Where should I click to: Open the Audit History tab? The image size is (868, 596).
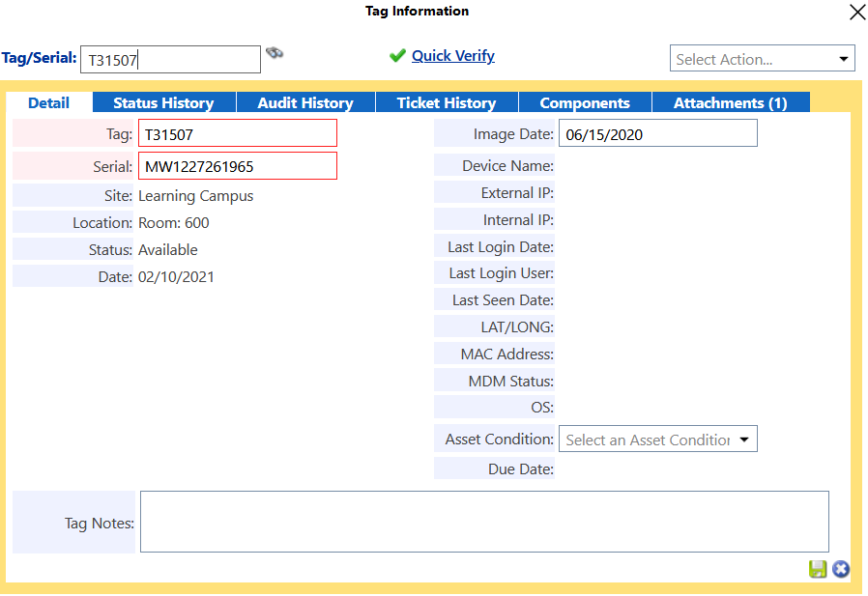tap(305, 103)
